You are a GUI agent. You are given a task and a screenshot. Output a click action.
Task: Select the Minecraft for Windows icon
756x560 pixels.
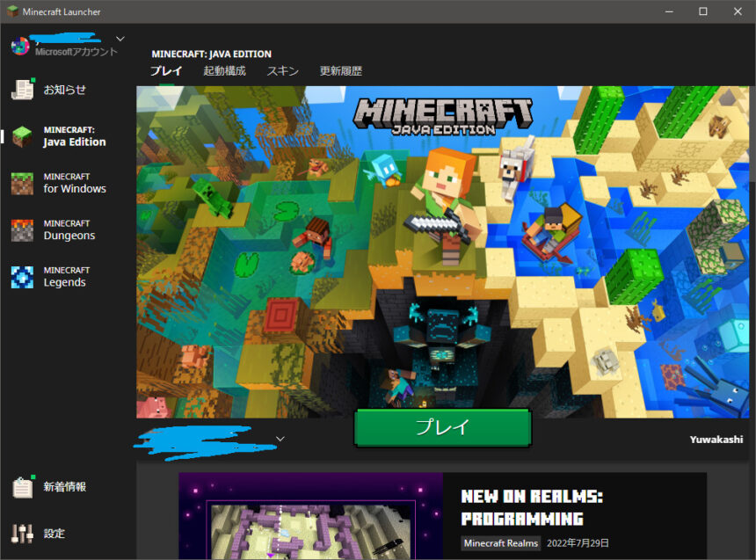(x=22, y=183)
